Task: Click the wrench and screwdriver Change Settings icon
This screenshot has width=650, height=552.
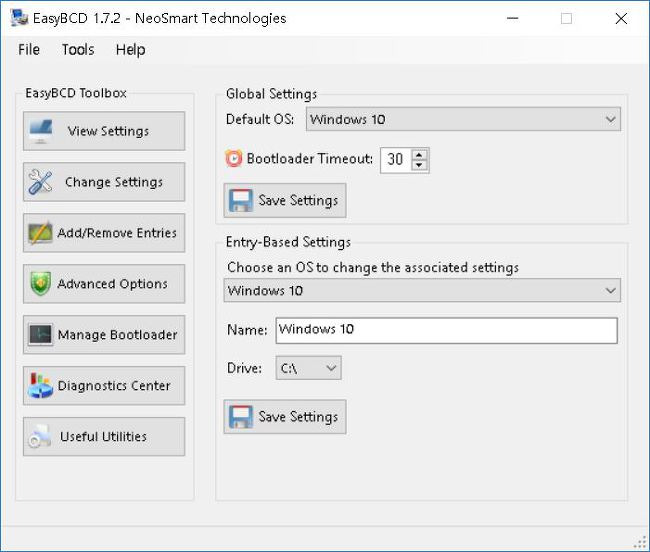Action: (40, 182)
